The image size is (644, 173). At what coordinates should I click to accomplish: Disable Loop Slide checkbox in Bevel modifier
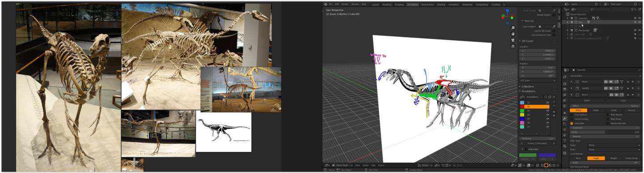point(572,123)
